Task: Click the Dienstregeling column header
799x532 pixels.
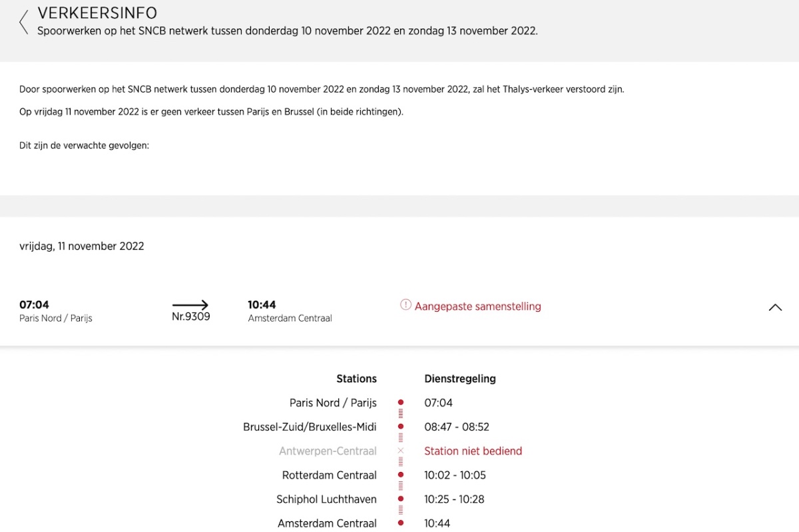Action: (x=460, y=379)
